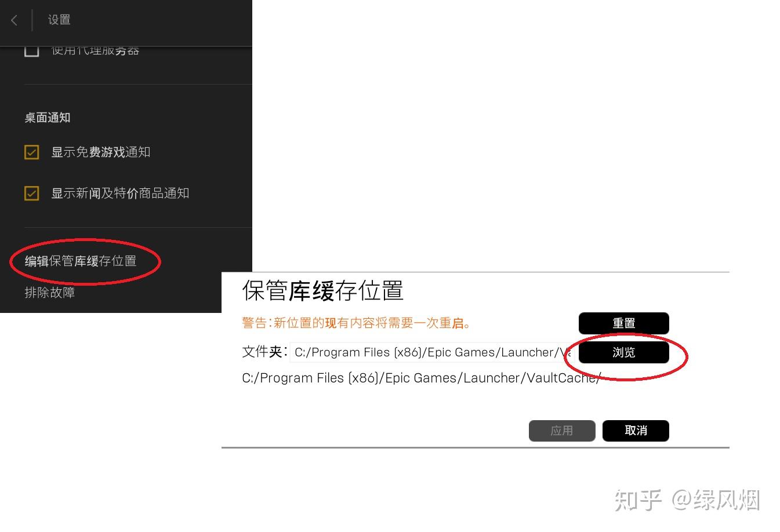780x532 pixels.
Task: Click the 显示免费游戏通知 label text
Action: (x=101, y=152)
